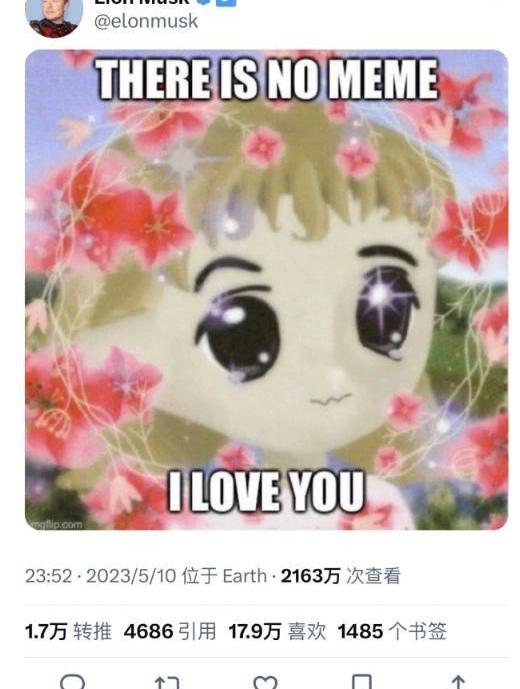Open the reply speech-bubble icon

pyautogui.click(x=73, y=682)
